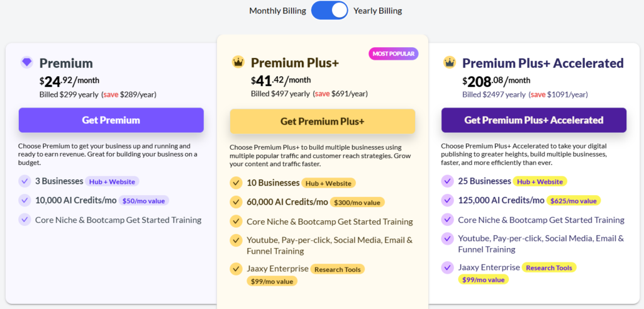
Task: Click the checkmark next to 60,000 AI Credits/mo
Action: 236,202
